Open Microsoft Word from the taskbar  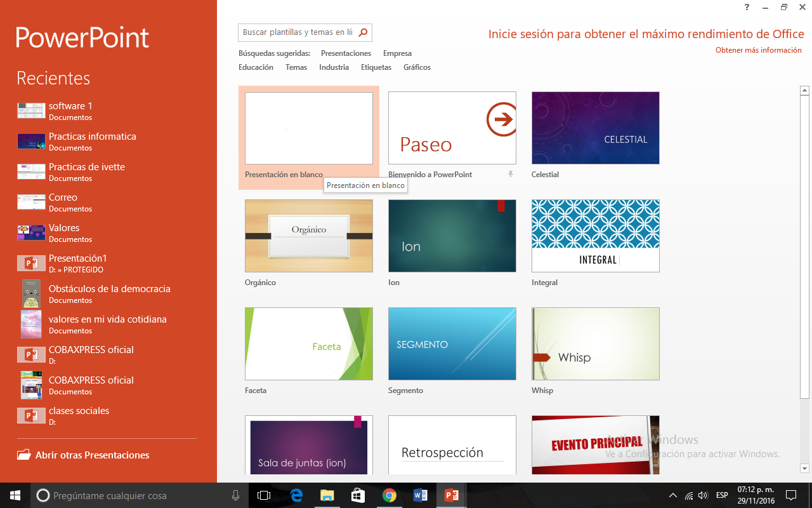pos(420,495)
